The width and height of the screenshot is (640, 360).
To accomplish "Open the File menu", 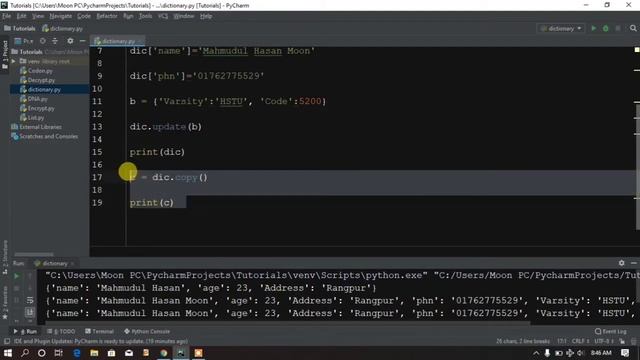I will pyautogui.click(x=7, y=16).
